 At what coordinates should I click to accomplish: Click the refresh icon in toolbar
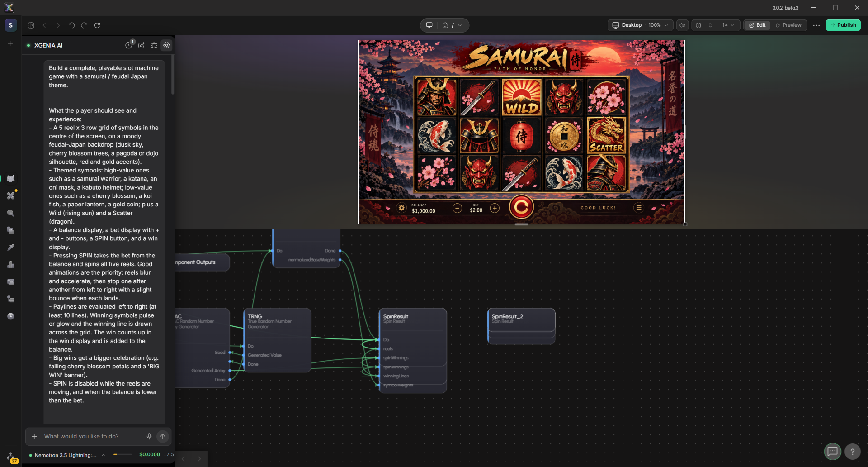click(x=97, y=25)
